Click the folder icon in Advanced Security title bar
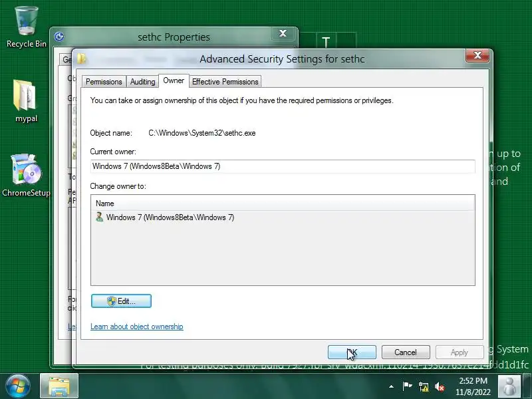 [81, 59]
